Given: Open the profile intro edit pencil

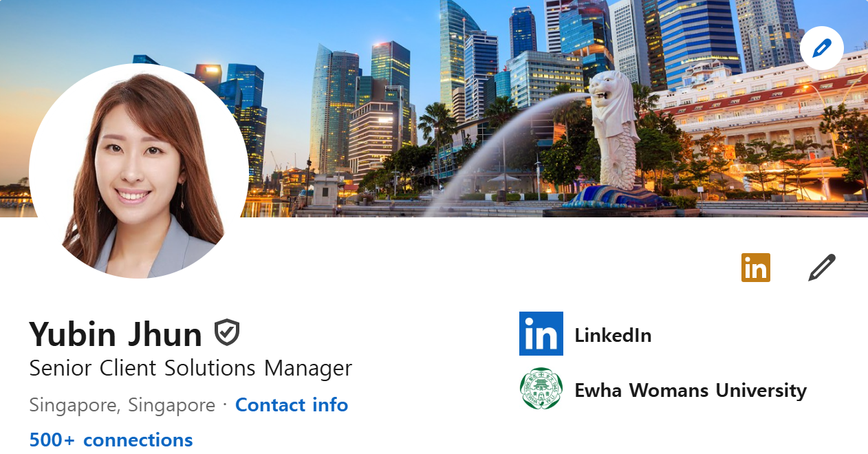Looking at the screenshot, I should click(x=822, y=268).
